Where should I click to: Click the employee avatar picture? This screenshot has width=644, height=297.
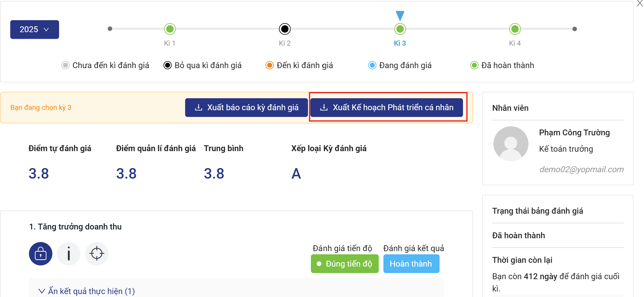[511, 144]
